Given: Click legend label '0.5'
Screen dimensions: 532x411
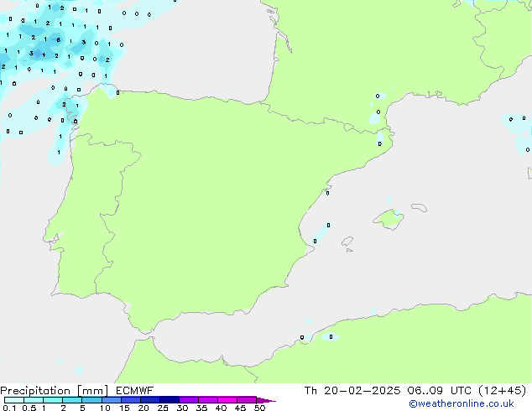Looking at the screenshot, I should coord(29,408).
